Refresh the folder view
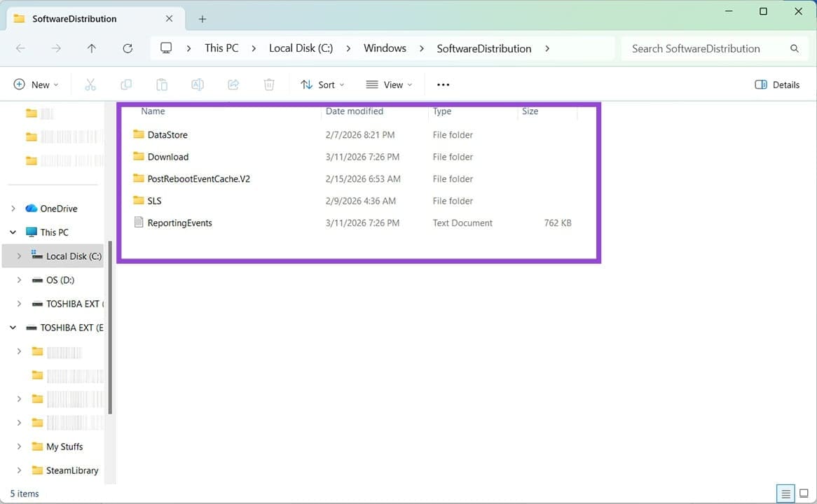The width and height of the screenshot is (817, 504). 128,48
